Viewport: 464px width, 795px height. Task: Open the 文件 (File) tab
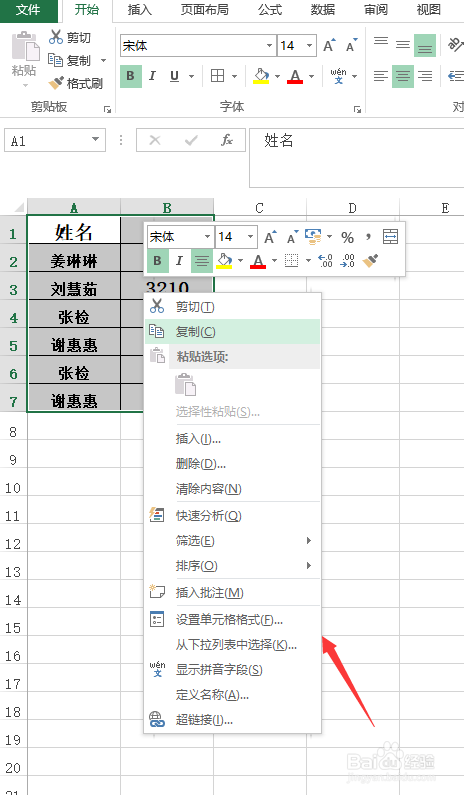click(28, 10)
